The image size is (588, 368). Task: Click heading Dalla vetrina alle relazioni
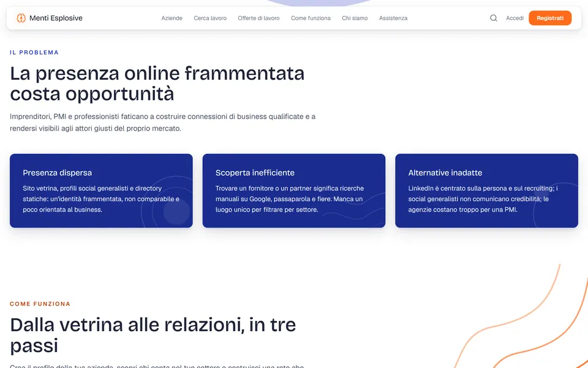coord(153,335)
